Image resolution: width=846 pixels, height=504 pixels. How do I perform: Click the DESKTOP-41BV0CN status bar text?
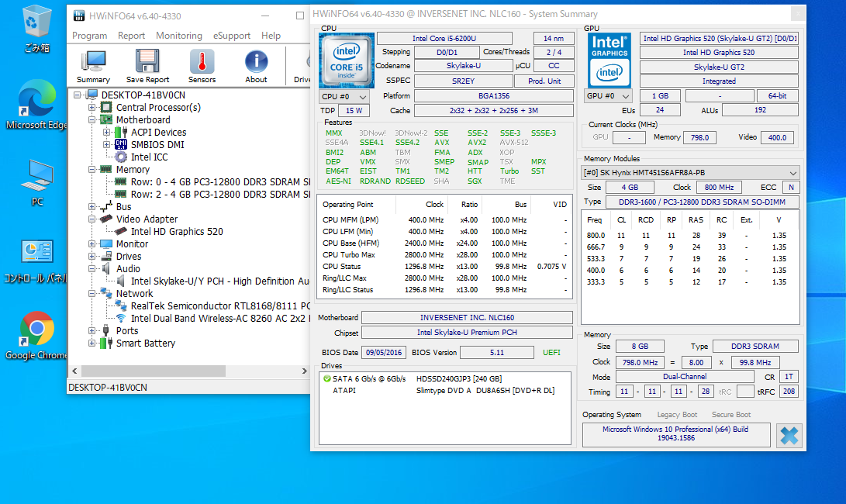[x=107, y=388]
